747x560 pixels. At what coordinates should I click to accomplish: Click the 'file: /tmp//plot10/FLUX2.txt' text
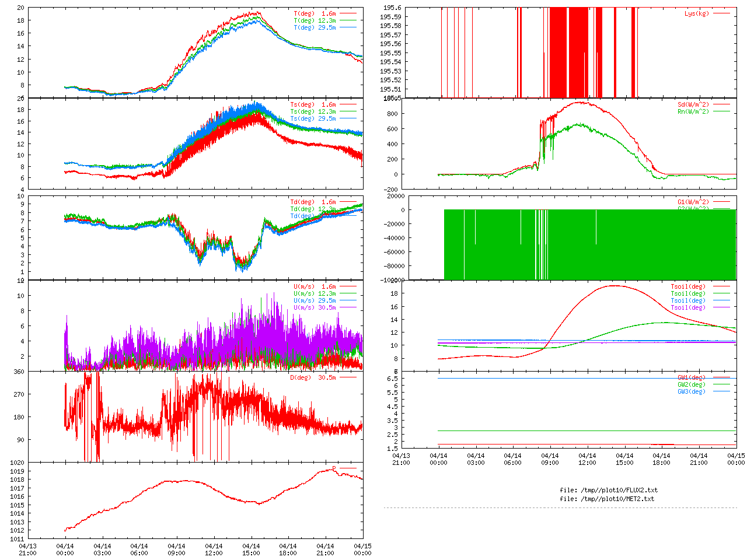[x=609, y=490]
